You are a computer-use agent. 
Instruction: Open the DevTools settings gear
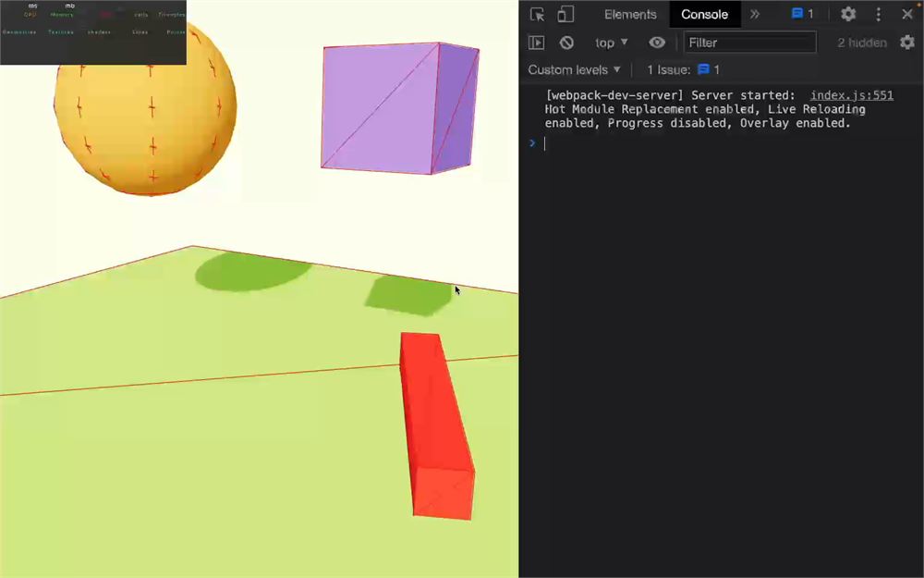[848, 14]
